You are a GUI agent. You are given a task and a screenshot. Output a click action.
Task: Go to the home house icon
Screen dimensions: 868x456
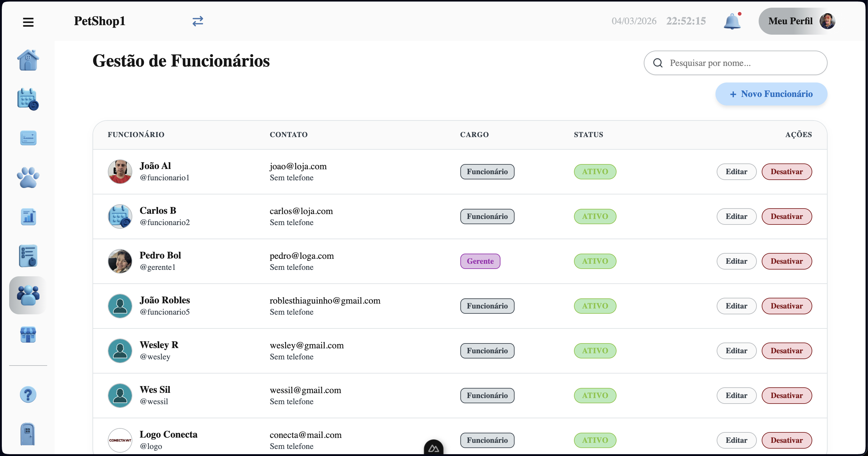click(x=28, y=60)
